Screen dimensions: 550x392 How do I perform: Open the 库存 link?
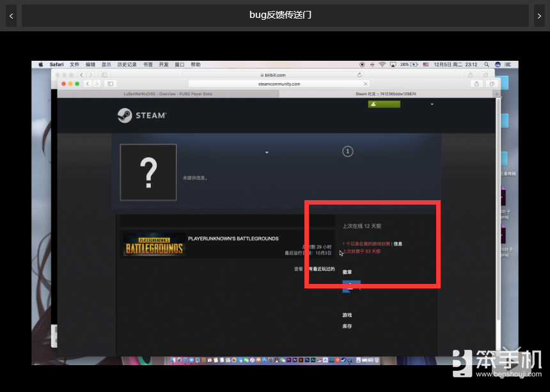click(x=347, y=326)
